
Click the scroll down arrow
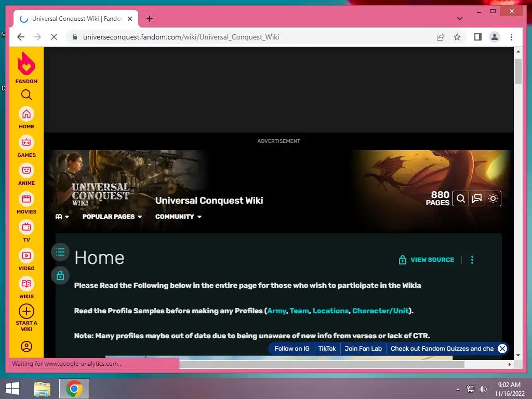pos(518,355)
